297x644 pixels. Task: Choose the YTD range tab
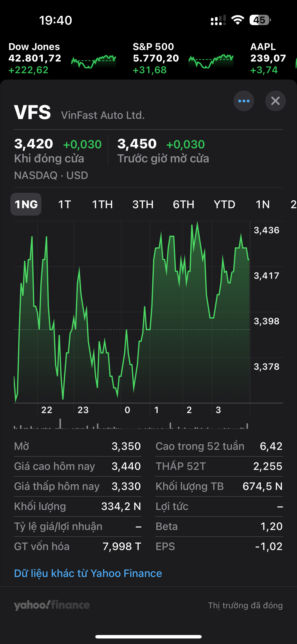click(x=224, y=205)
